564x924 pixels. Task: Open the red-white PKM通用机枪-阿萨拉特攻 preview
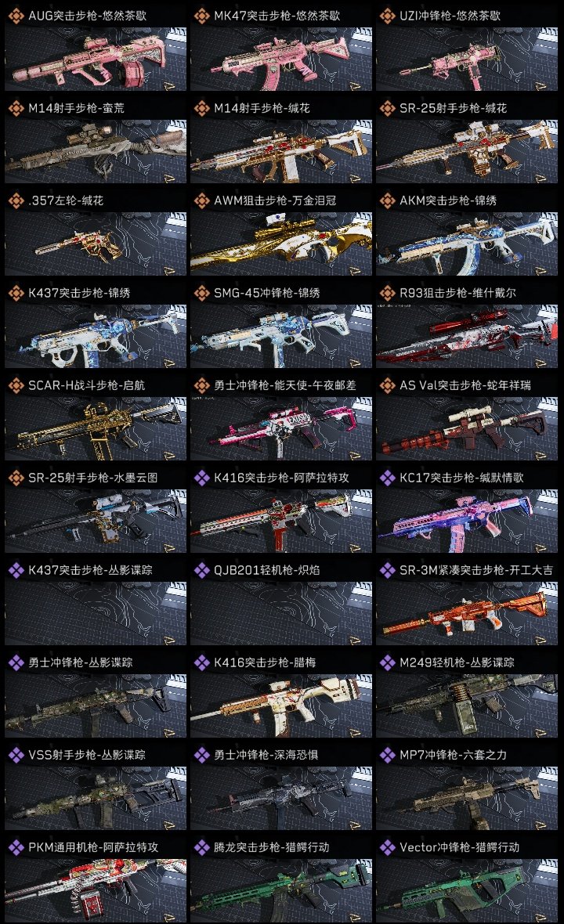point(96,891)
